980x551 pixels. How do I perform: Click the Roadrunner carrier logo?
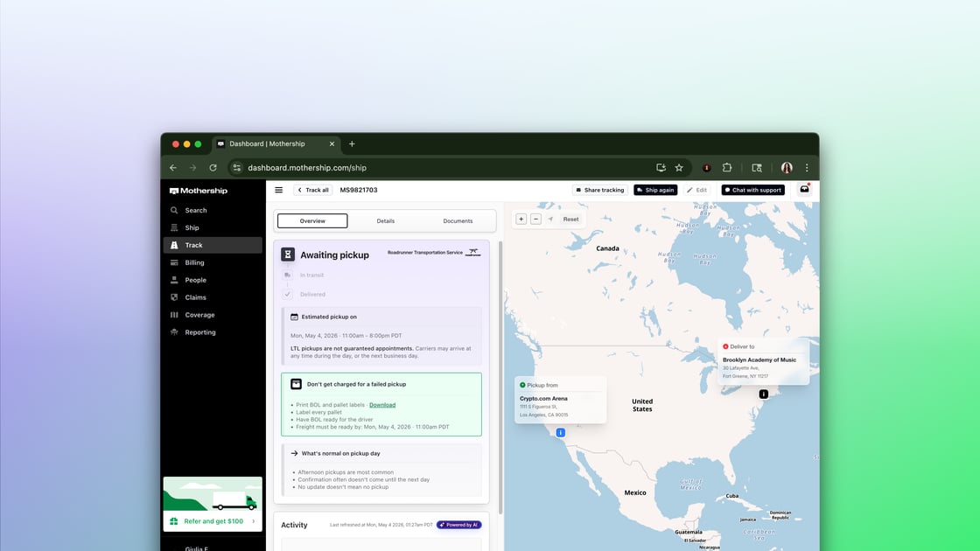tap(473, 253)
